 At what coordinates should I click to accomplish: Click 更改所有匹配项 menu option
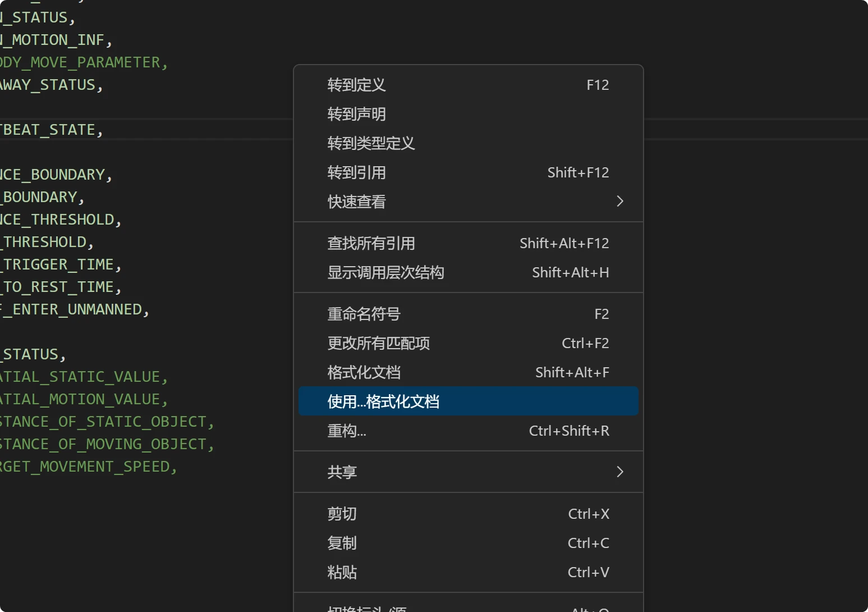tap(378, 344)
